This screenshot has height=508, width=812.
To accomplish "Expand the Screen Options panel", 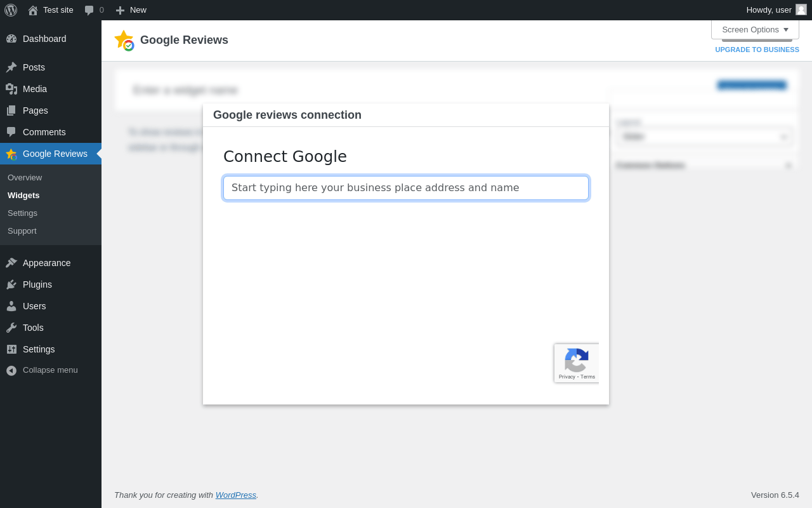I will 755,29.
